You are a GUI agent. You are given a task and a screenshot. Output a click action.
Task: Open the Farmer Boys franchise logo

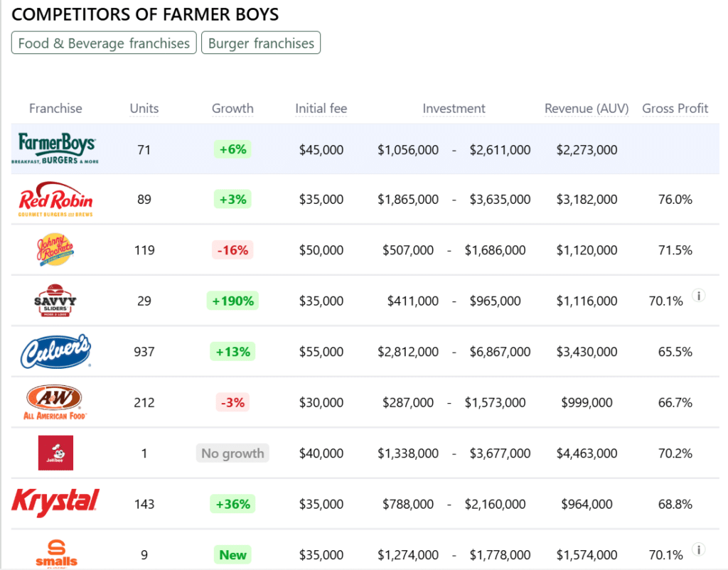[55, 149]
